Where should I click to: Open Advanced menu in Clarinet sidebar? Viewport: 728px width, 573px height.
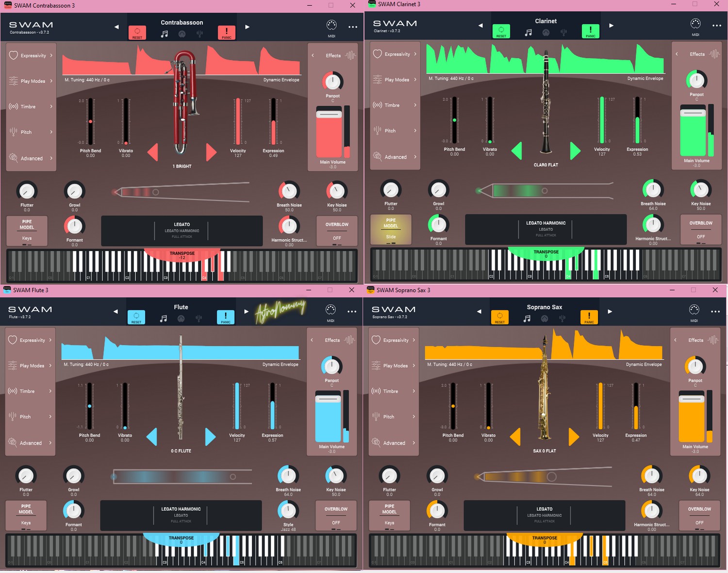tap(395, 157)
